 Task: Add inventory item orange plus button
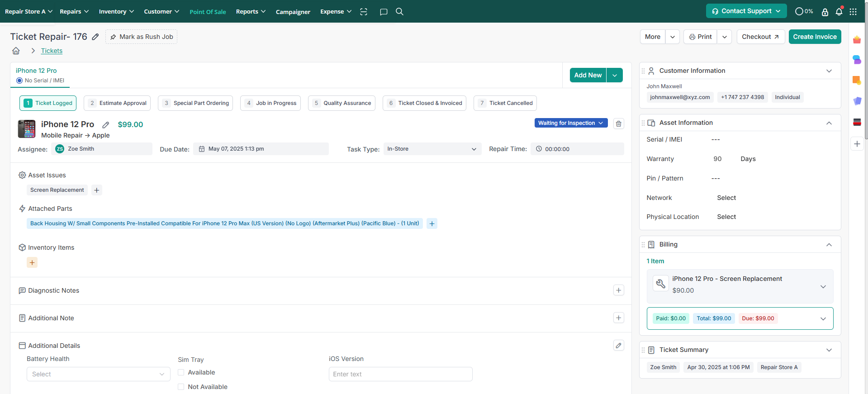pos(32,262)
